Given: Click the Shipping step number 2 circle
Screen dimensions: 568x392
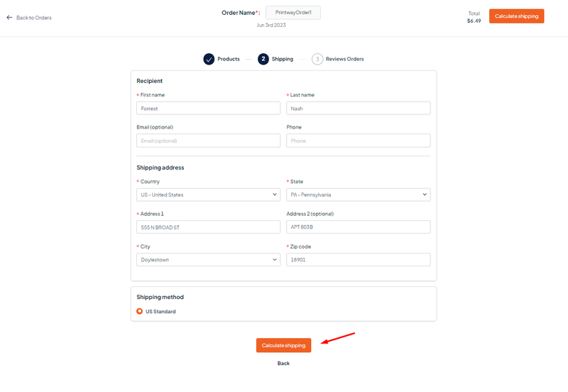Looking at the screenshot, I should pyautogui.click(x=263, y=59).
